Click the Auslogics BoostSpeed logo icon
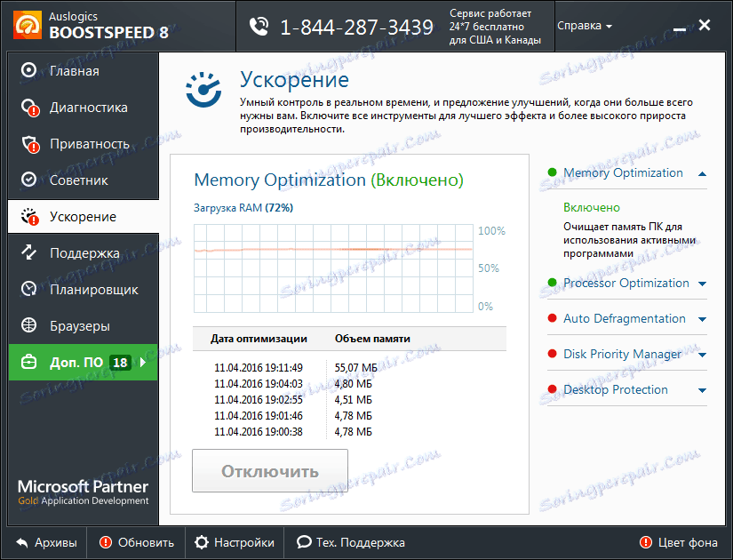This screenshot has height=560, width=733. coord(28,25)
